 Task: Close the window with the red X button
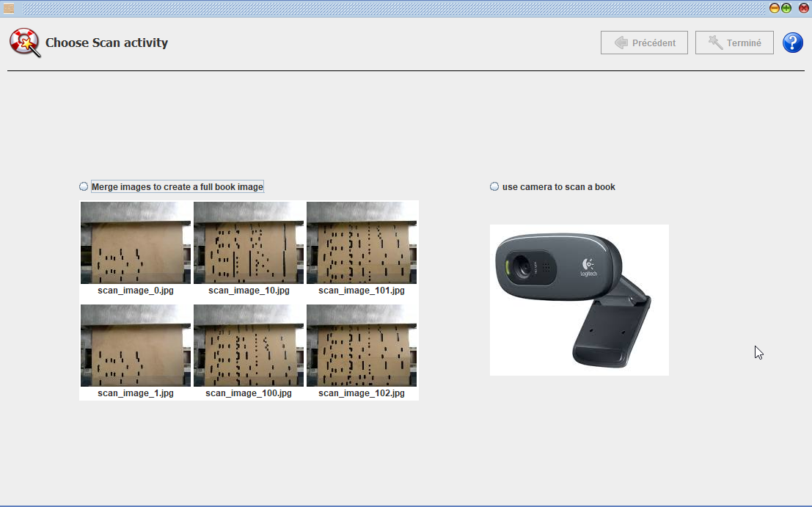coord(803,8)
